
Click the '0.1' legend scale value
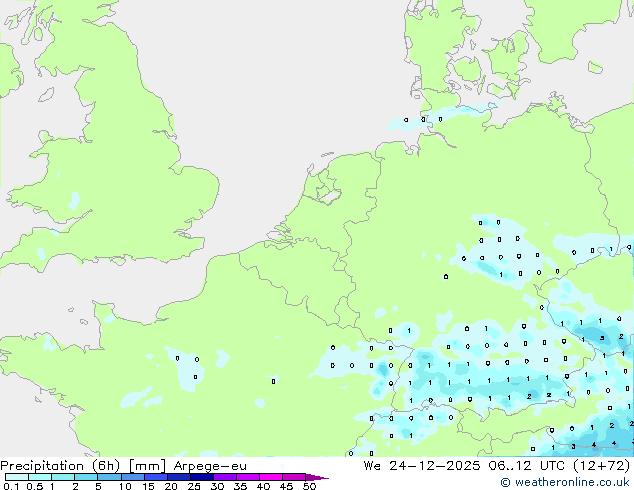click(x=11, y=486)
